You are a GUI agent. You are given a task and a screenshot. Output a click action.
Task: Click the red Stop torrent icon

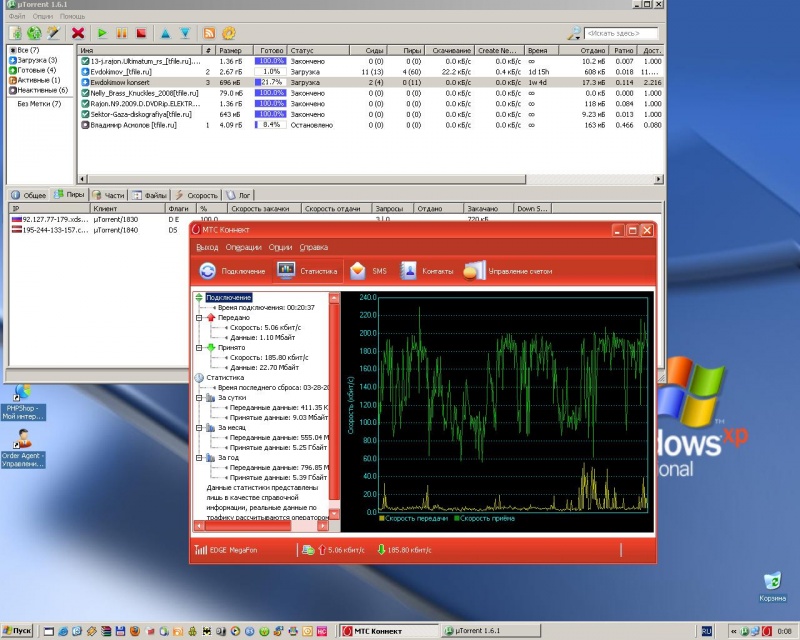(142, 33)
